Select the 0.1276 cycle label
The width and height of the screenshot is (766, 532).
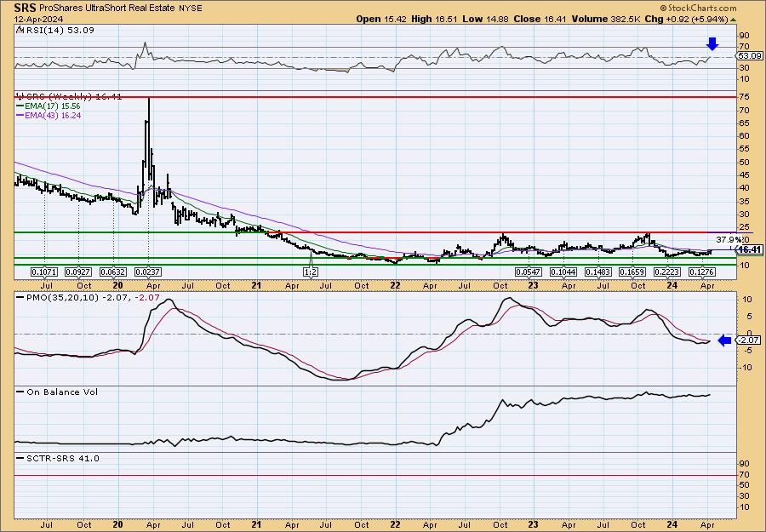click(x=702, y=272)
